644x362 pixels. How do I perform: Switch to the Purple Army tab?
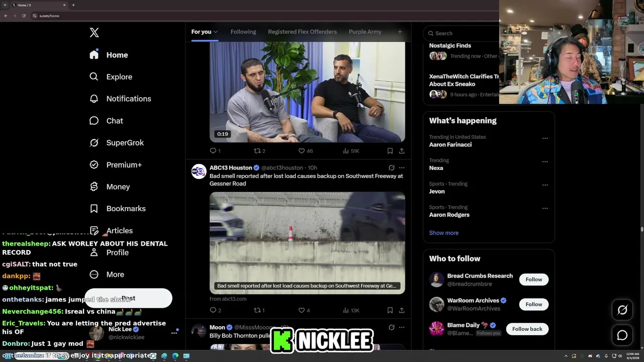365,32
